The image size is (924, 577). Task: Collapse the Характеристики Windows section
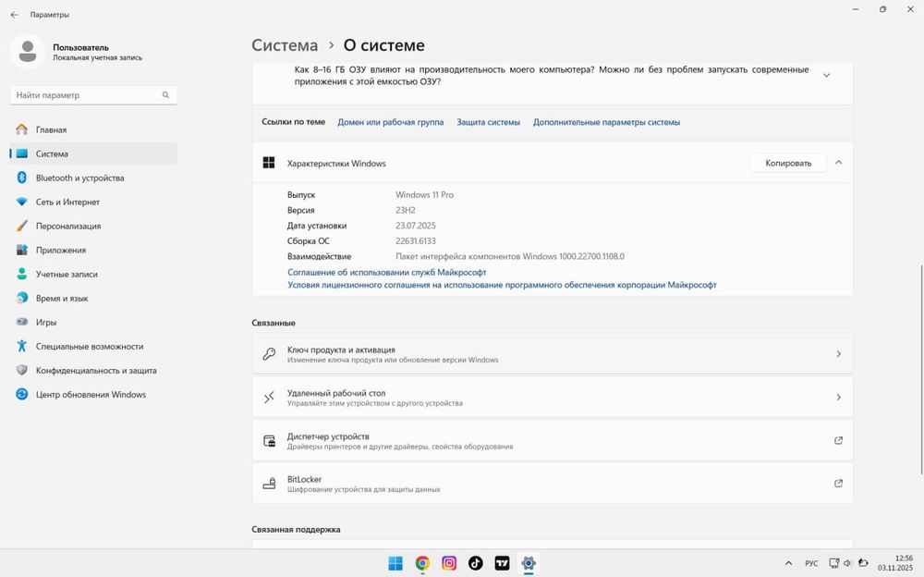tap(839, 163)
